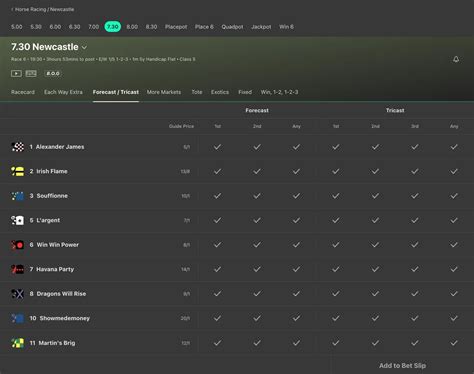This screenshot has height=374, width=474.
Task: Select the 7.00 race time
Action: point(94,27)
